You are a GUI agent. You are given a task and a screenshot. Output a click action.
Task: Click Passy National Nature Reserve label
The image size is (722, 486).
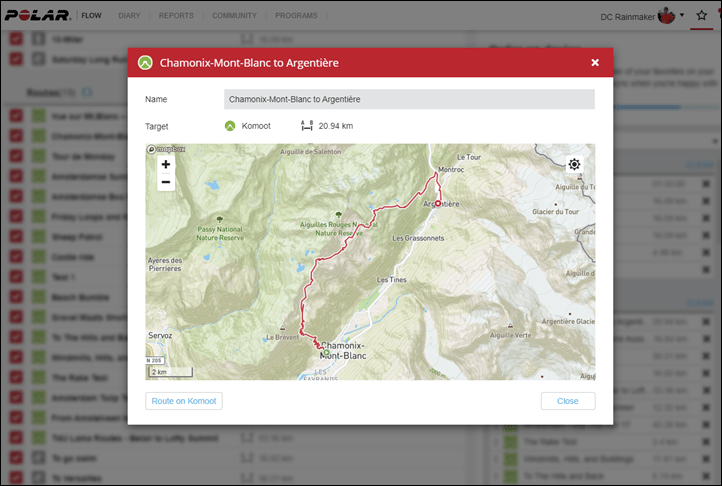[220, 234]
